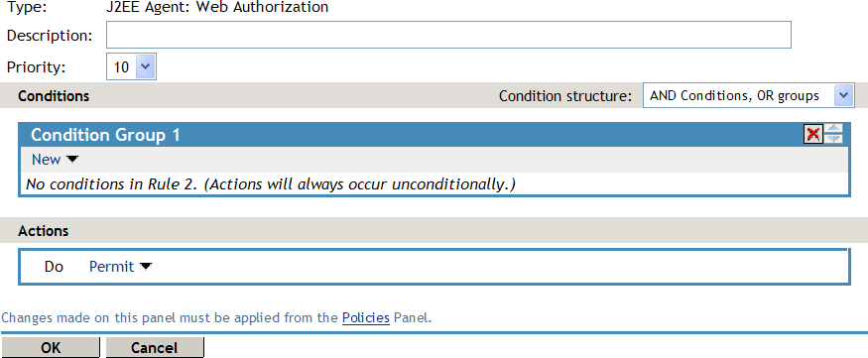The image size is (868, 358).
Task: Open AND Conditions, OR groups combo box
Action: point(748,95)
